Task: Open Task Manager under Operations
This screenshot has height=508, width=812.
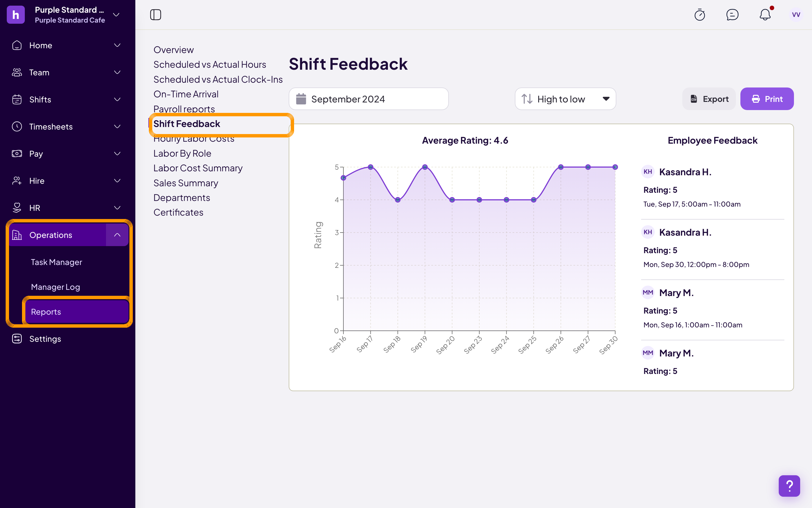Action: (x=56, y=262)
